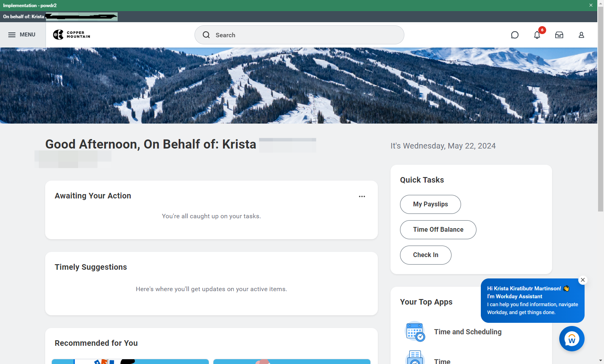The image size is (604, 364).
Task: Click the Your Top Apps heading
Action: (426, 302)
